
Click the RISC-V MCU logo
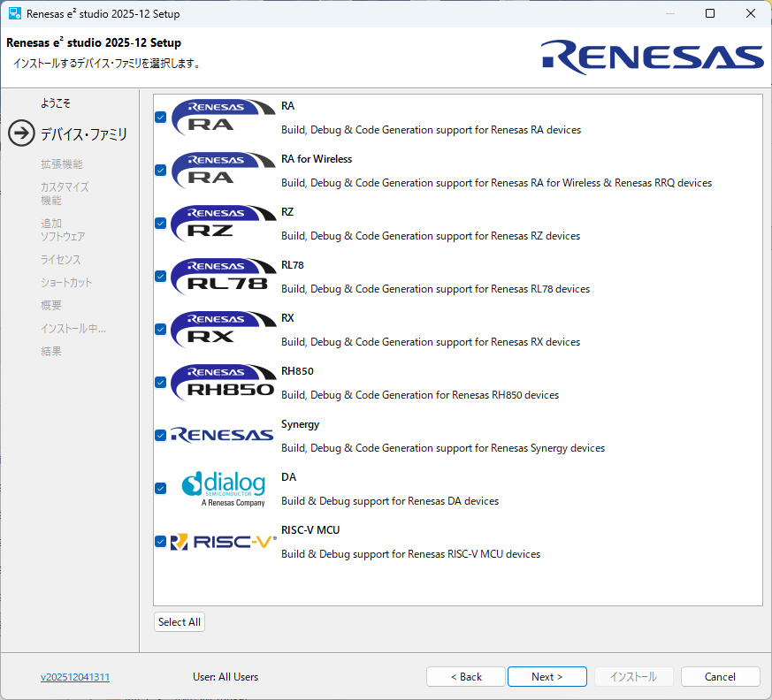pyautogui.click(x=223, y=541)
